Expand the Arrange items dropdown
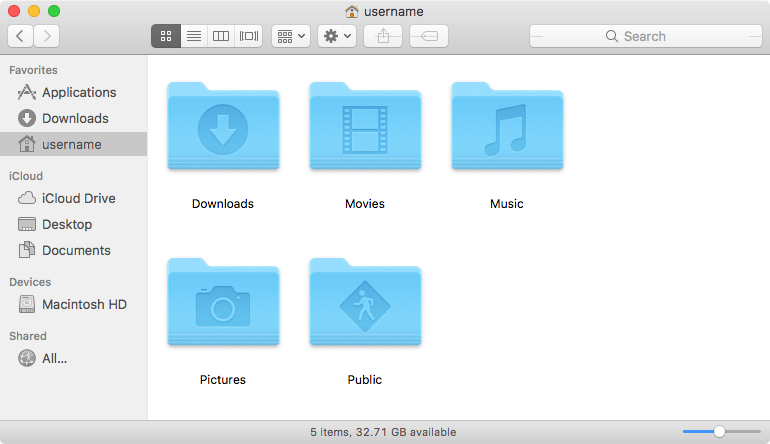The height and width of the screenshot is (444, 770). click(291, 36)
